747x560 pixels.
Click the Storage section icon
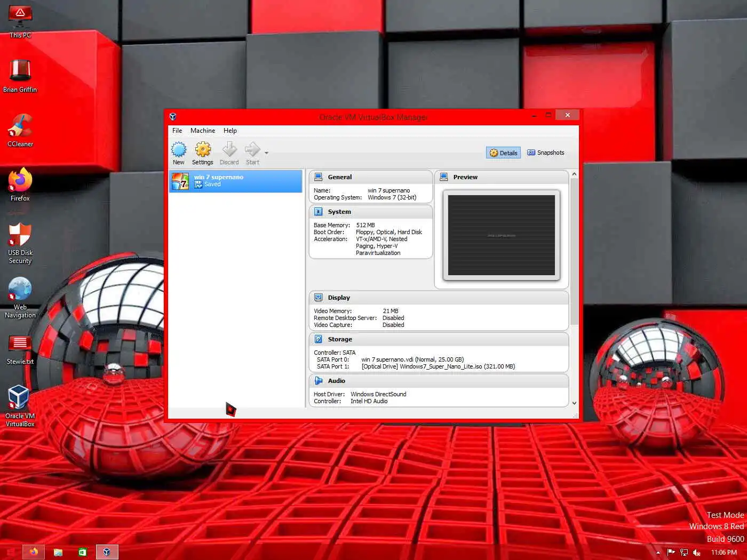point(319,339)
